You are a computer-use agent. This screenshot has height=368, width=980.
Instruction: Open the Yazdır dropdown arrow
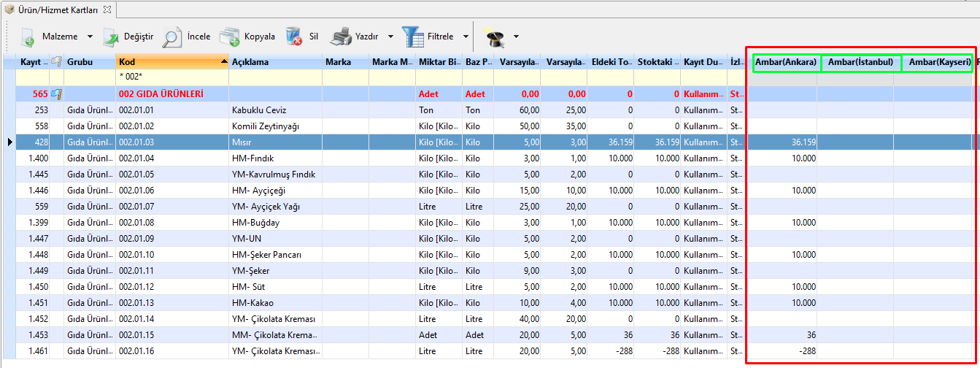pos(390,37)
